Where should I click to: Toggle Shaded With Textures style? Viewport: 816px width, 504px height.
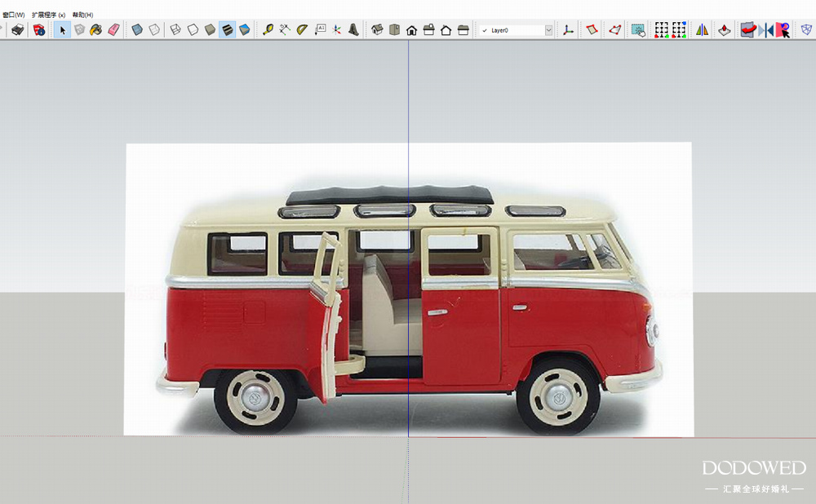[x=228, y=30]
